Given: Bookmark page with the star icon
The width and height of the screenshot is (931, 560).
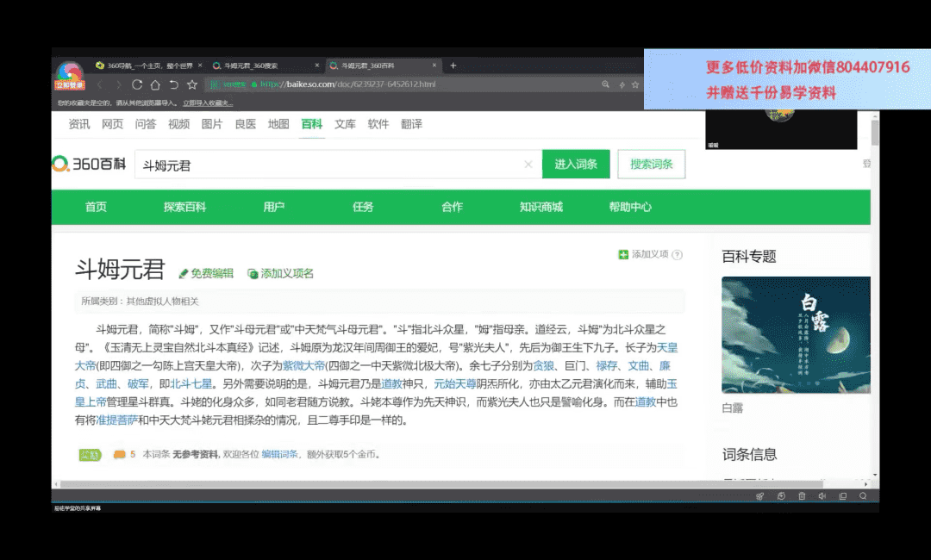Looking at the screenshot, I should point(192,84).
